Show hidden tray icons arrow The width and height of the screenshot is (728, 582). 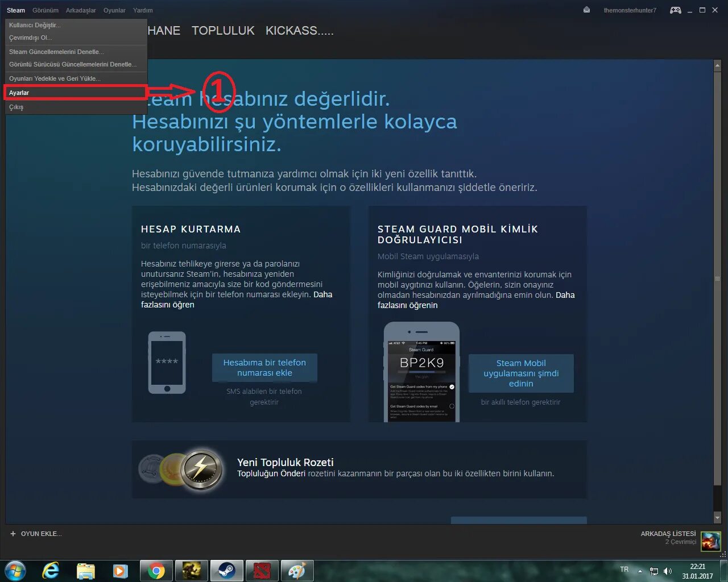[640, 571]
